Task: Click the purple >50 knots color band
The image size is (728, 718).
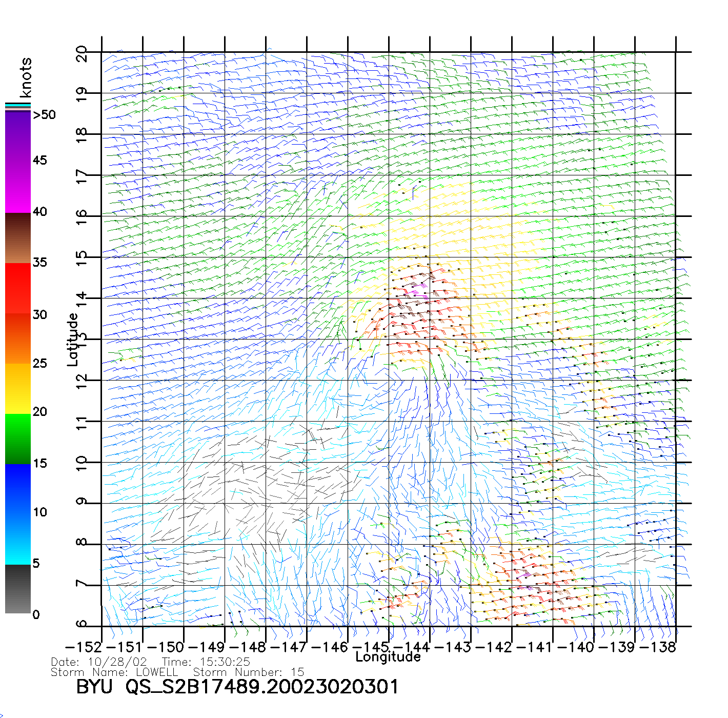Action: coord(18,136)
